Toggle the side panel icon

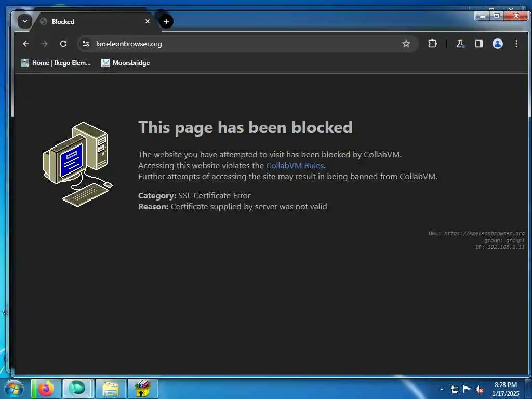coord(478,44)
